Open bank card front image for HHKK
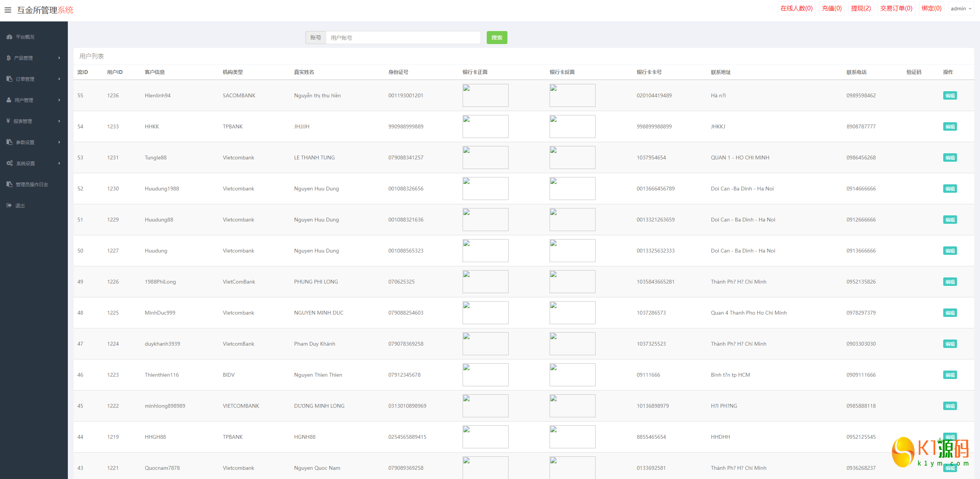980x479 pixels. pos(485,126)
